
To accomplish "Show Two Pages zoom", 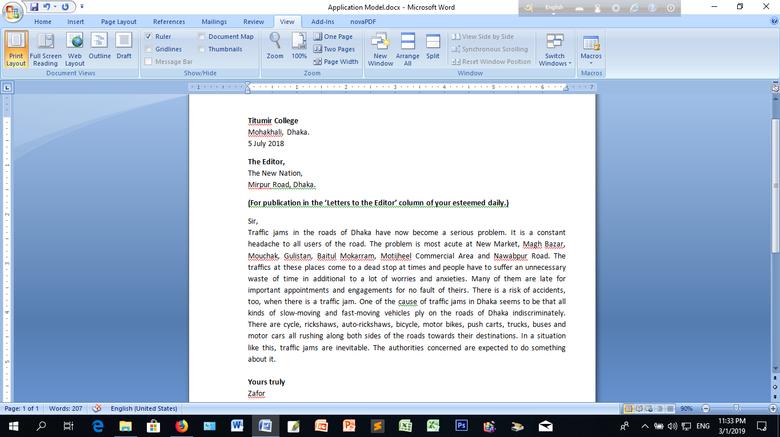I will click(x=334, y=49).
